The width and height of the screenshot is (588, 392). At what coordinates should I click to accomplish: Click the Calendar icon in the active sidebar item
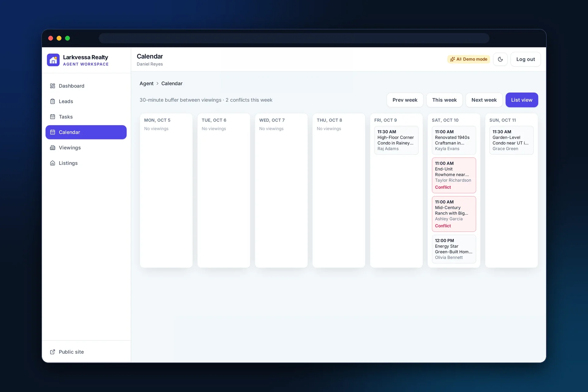tap(53, 132)
